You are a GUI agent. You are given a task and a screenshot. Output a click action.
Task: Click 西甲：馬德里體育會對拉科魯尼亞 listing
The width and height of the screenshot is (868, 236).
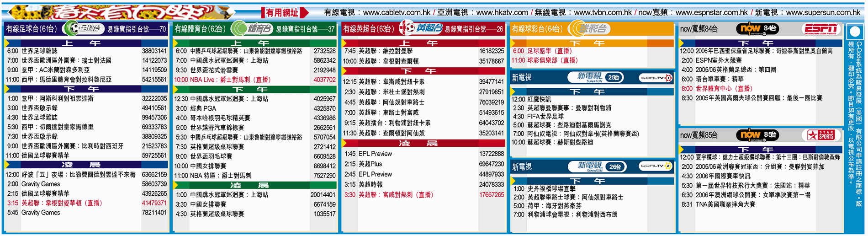[66, 80]
